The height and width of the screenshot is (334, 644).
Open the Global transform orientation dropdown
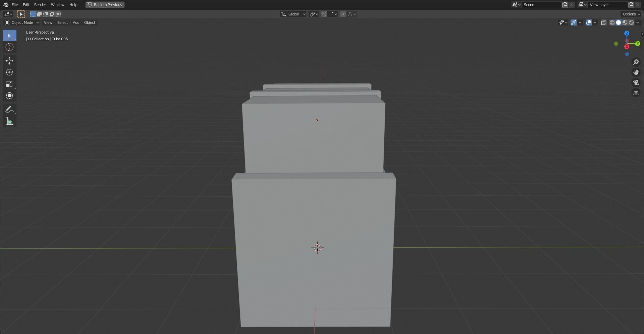click(293, 14)
